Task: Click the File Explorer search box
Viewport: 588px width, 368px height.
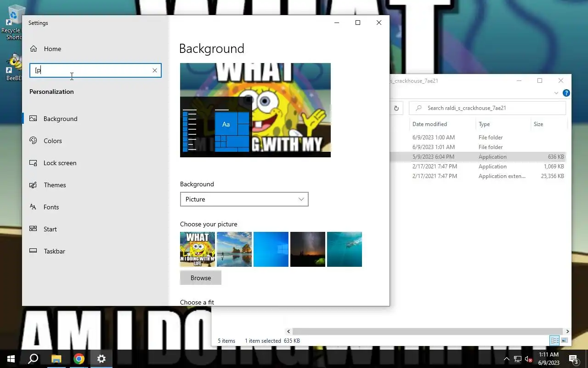Action: pyautogui.click(x=487, y=108)
